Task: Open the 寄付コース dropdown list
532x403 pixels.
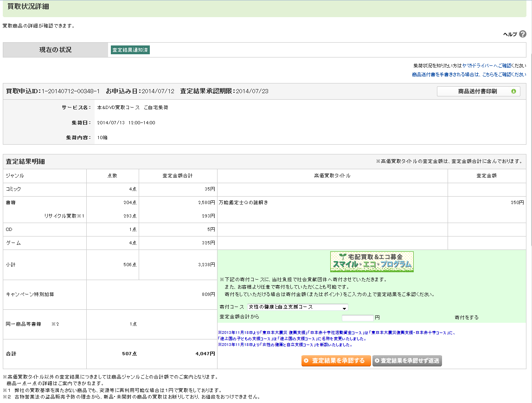Action: coord(297,307)
